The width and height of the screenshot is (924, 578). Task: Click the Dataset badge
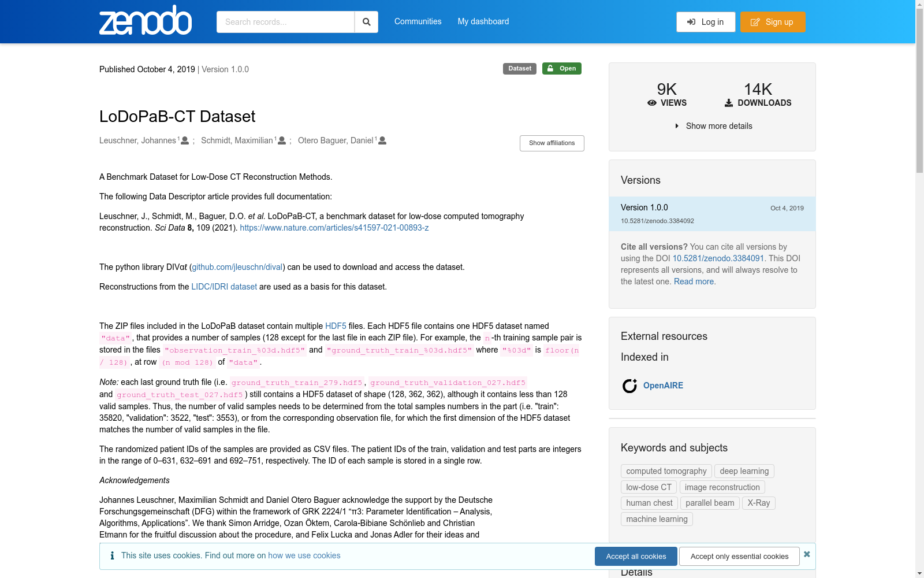click(x=520, y=69)
